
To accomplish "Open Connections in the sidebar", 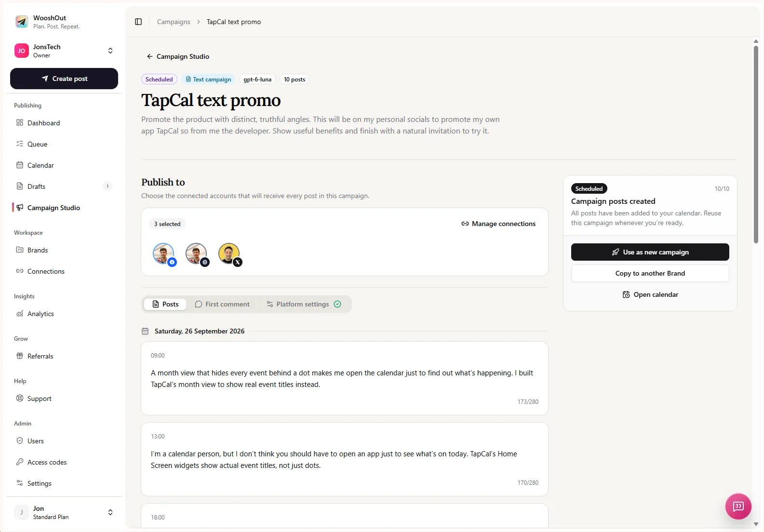I will tap(64, 271).
